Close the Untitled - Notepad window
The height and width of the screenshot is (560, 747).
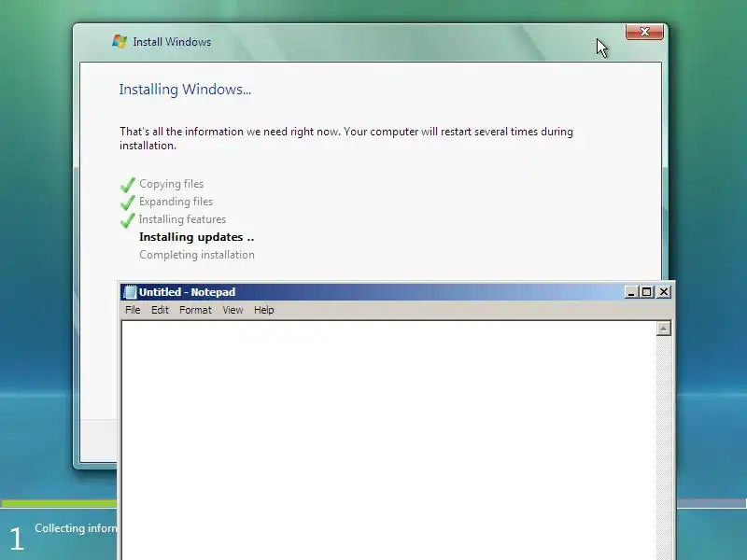(x=664, y=292)
